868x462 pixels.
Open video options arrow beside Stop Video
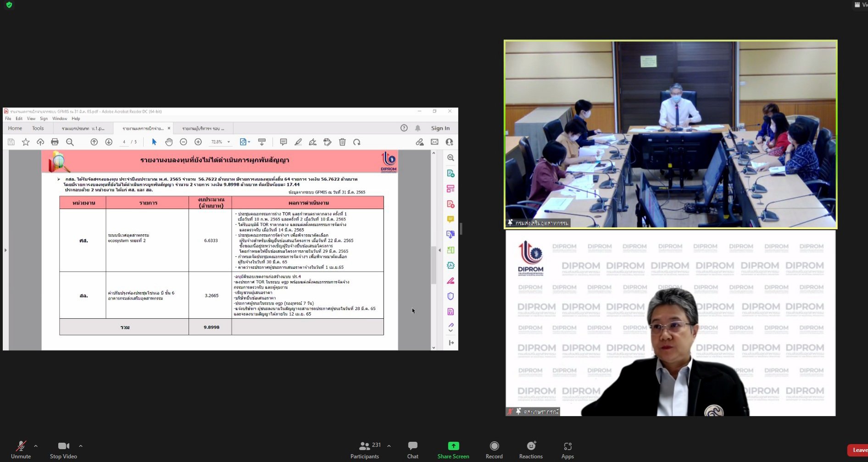[81, 446]
